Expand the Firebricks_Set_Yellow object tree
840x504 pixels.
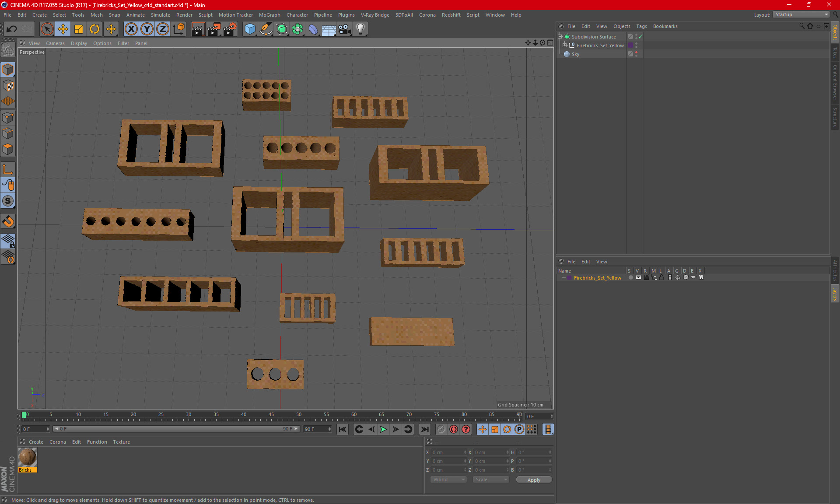click(565, 45)
